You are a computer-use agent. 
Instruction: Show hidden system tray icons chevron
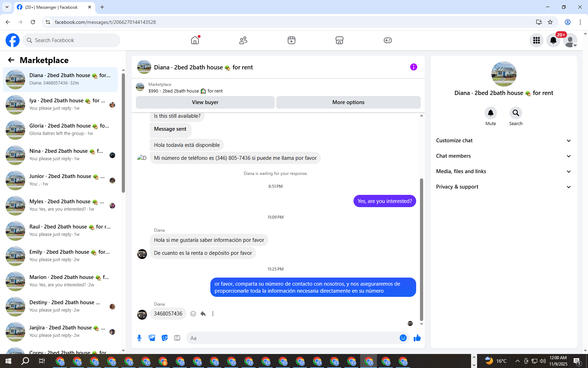pyautogui.click(x=517, y=361)
